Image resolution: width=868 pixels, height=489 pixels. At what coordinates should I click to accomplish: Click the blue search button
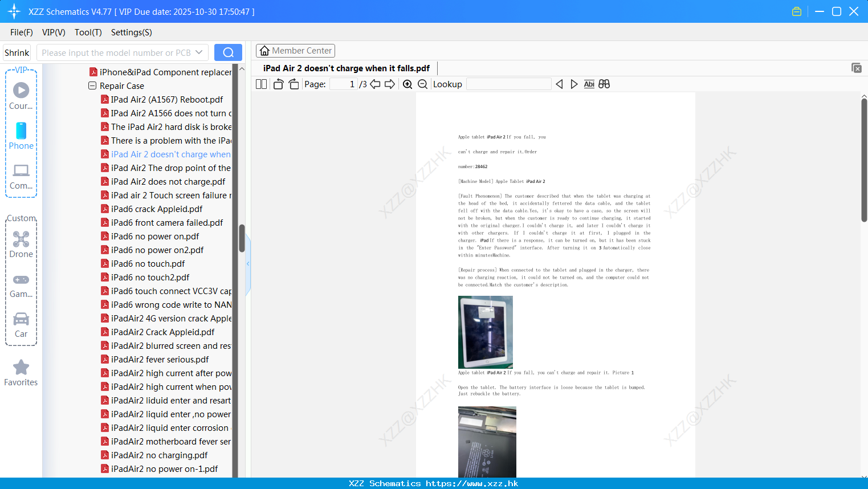[x=228, y=52]
